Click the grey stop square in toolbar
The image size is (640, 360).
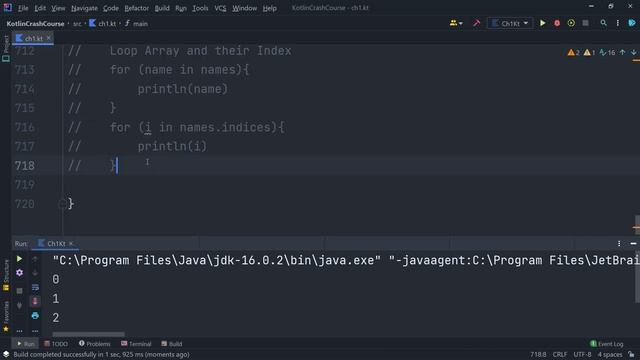coord(585,23)
